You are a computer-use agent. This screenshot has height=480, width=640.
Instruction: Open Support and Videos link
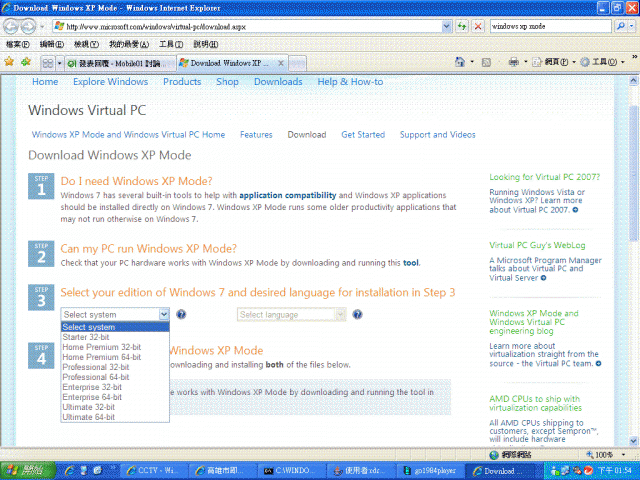(x=438, y=135)
